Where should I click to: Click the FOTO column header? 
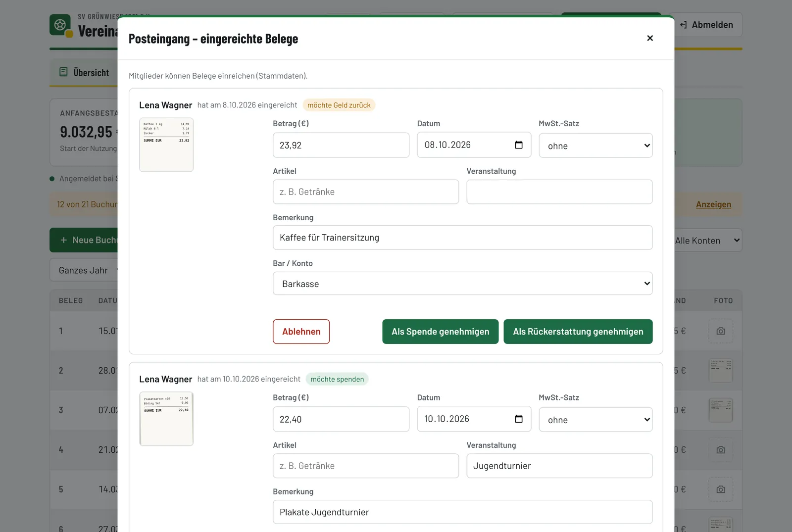[x=723, y=300]
